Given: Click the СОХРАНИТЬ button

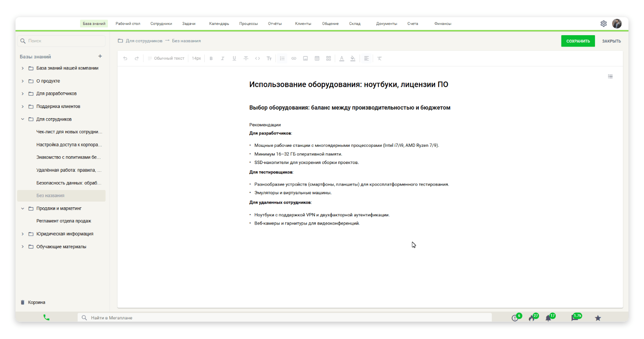Looking at the screenshot, I should [578, 41].
